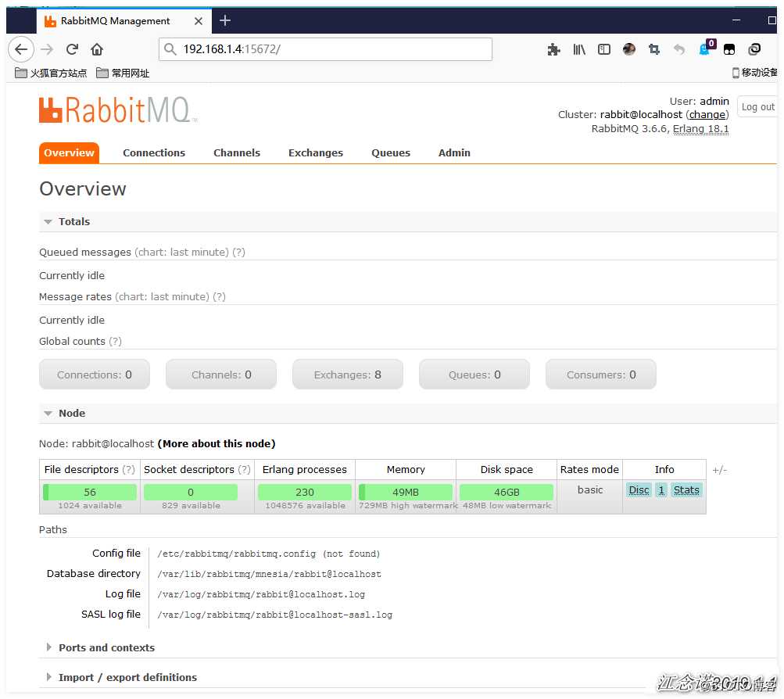Close the RabbitMQ Management tab
784x699 pixels.
199,21
